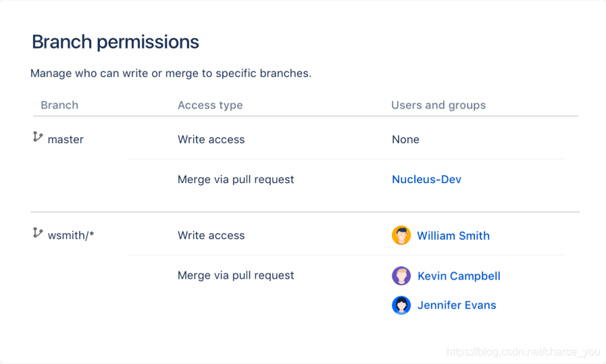Click the branch icon beside wsmith/*
Viewport: 606px width, 364px height.
coord(37,232)
